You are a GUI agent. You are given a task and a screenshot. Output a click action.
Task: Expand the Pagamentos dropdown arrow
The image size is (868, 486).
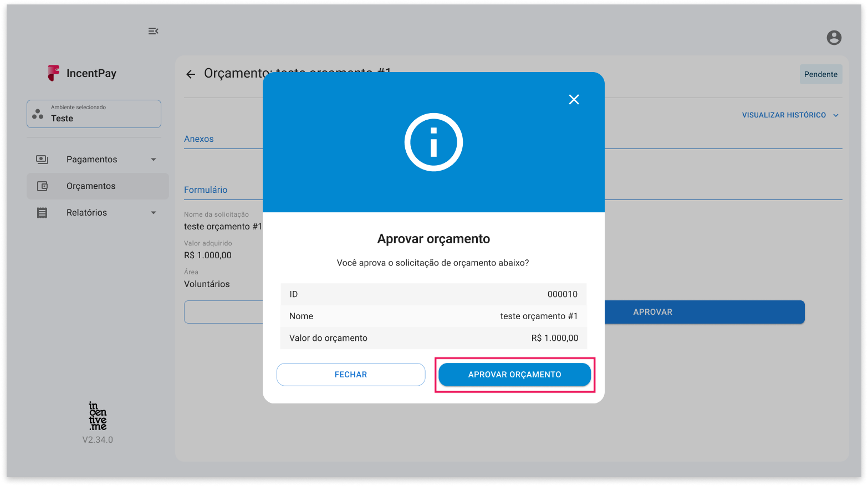tap(154, 160)
